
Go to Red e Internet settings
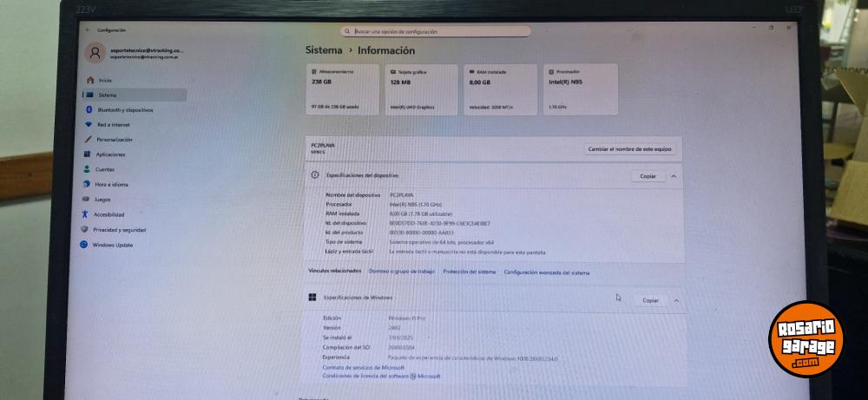113,125
